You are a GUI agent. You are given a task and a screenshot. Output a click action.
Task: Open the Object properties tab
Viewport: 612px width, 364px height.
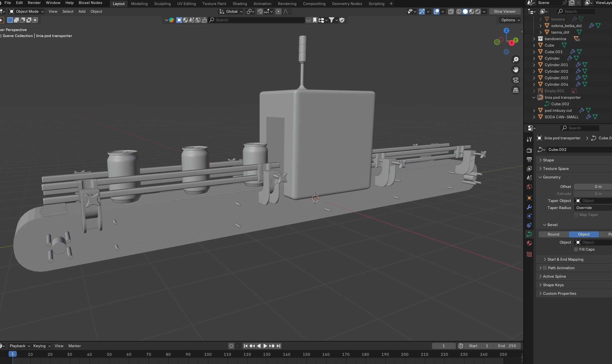[x=529, y=198]
